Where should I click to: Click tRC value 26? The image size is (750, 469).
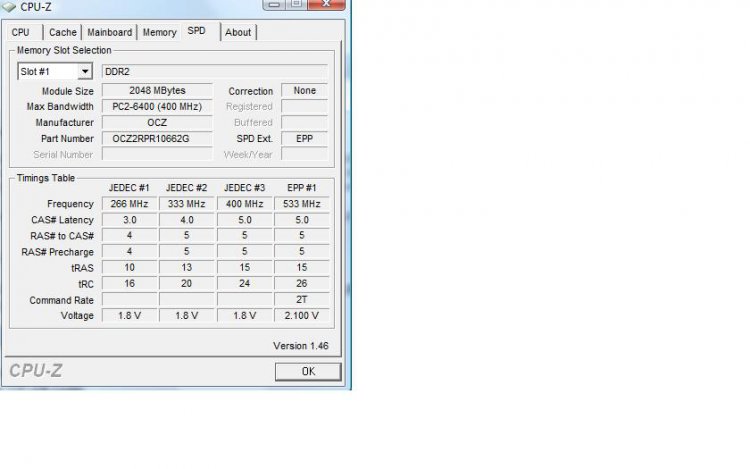pyautogui.click(x=302, y=284)
